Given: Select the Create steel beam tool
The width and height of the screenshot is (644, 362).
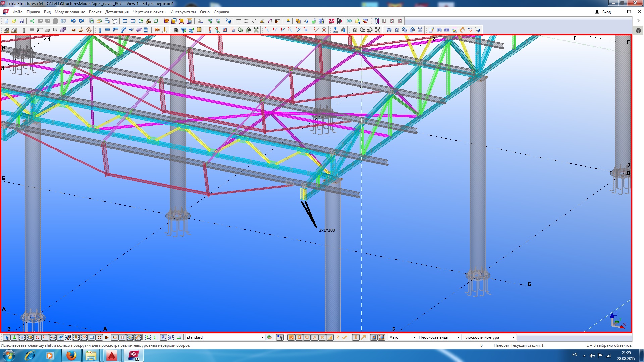Looking at the screenshot, I should 32,30.
